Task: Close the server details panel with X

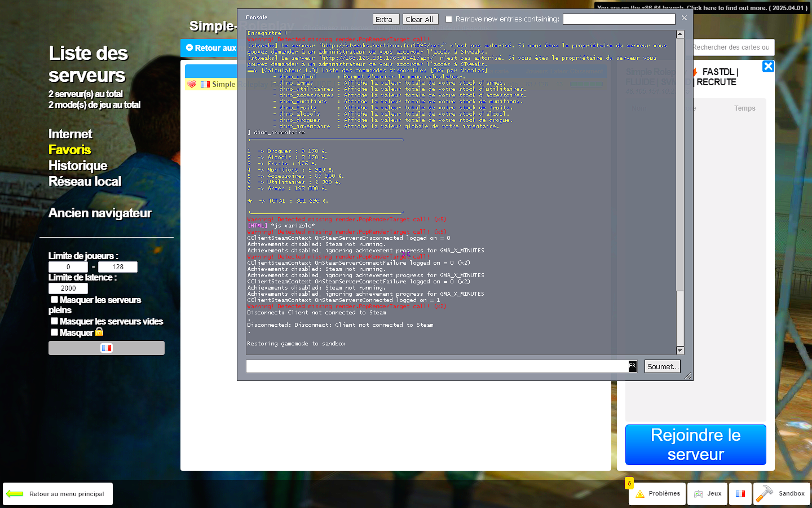Action: (x=768, y=67)
